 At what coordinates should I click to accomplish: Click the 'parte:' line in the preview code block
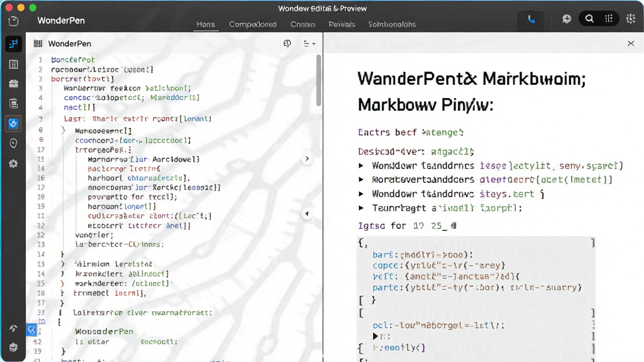pos(477,288)
